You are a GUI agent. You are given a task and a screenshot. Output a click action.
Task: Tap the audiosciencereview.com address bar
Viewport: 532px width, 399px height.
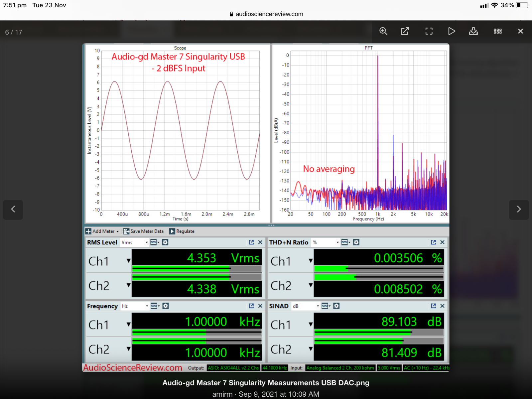(266, 14)
